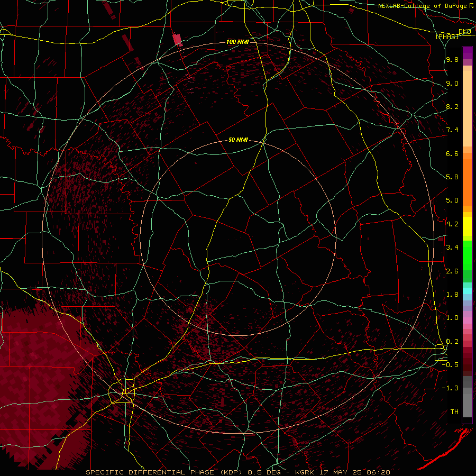Pick the purple swatch atop the color bar
This screenshot has width=476, height=476.
(467, 53)
